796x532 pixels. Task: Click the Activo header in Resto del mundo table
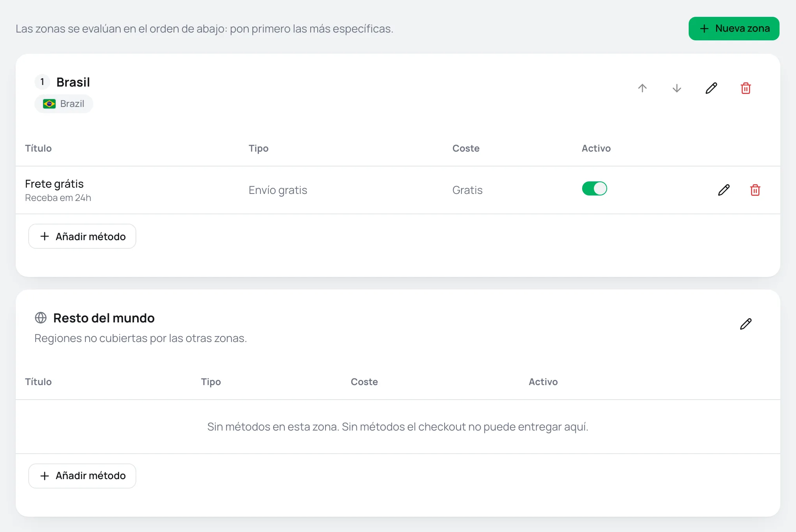[543, 382]
